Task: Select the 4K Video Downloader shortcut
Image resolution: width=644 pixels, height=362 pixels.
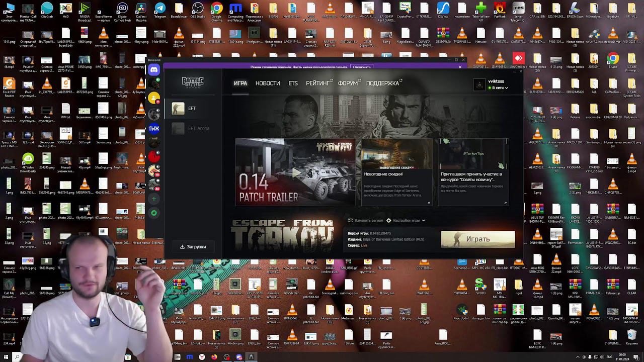Action: [x=28, y=163]
